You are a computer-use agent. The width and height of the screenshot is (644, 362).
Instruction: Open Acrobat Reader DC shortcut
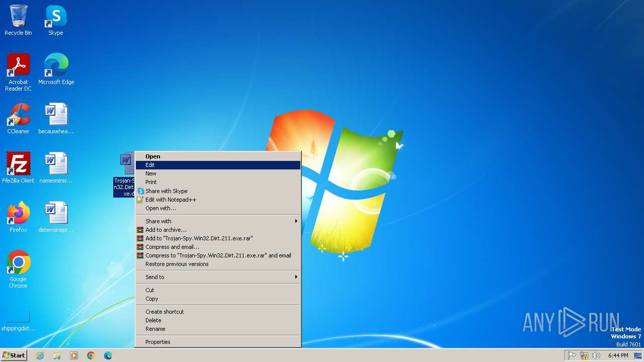[18, 72]
